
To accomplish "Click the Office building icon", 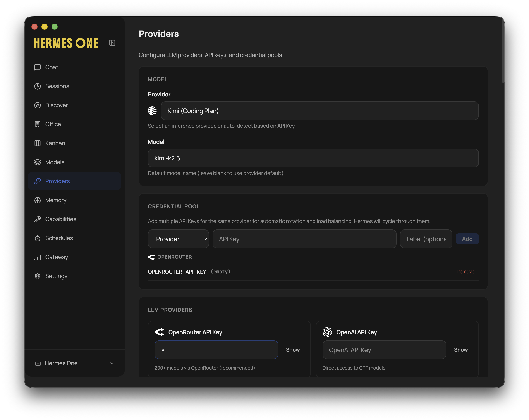I will tap(38, 124).
